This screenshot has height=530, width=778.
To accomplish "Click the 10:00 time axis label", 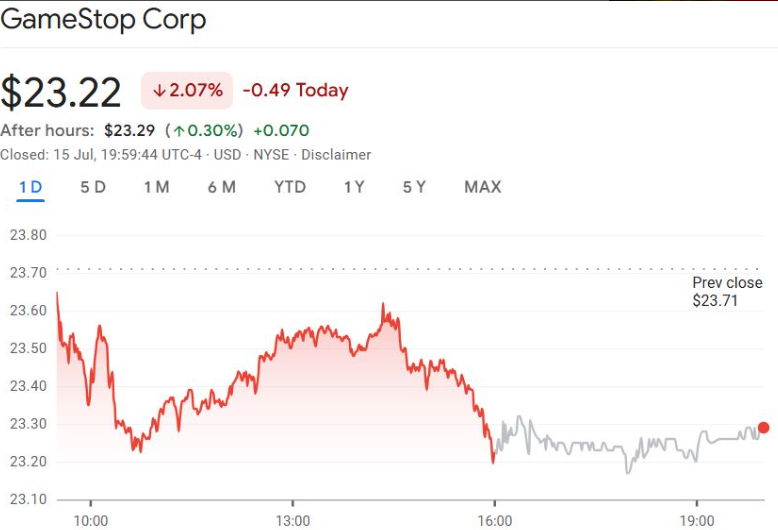I will pyautogui.click(x=90, y=520).
